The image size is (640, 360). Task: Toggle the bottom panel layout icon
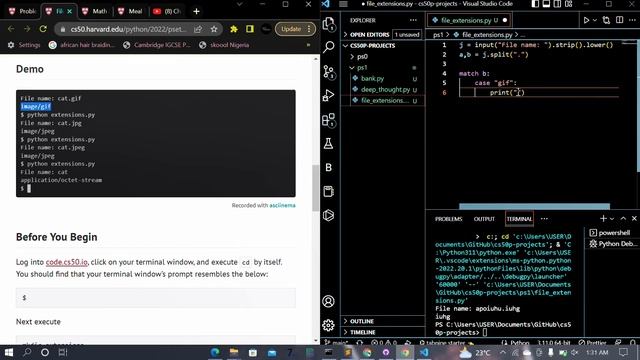[546, 4]
